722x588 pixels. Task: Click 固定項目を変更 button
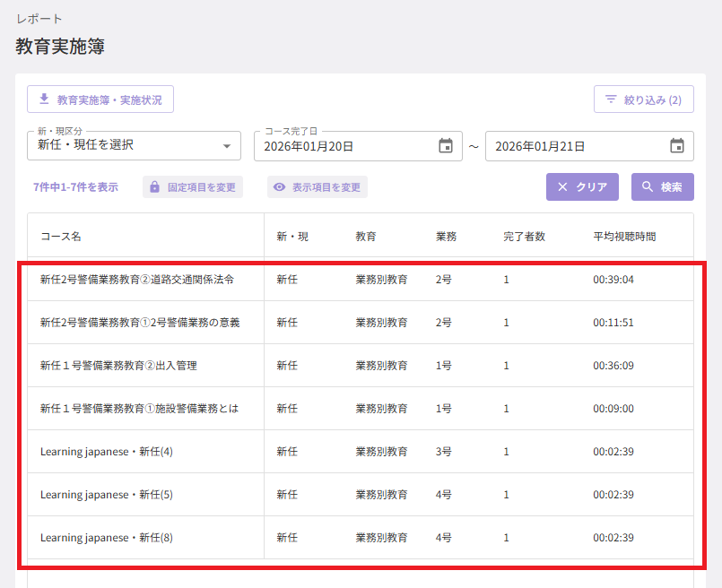point(193,187)
